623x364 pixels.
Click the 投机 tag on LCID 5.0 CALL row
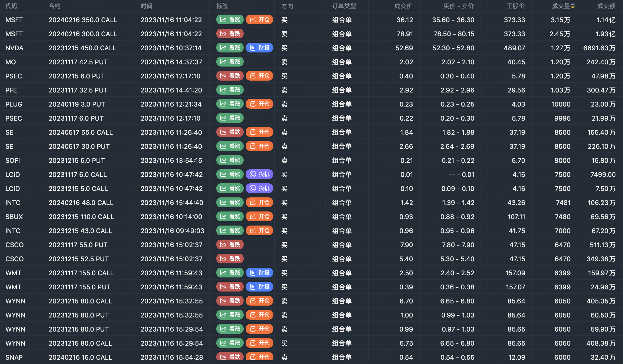pyautogui.click(x=259, y=188)
